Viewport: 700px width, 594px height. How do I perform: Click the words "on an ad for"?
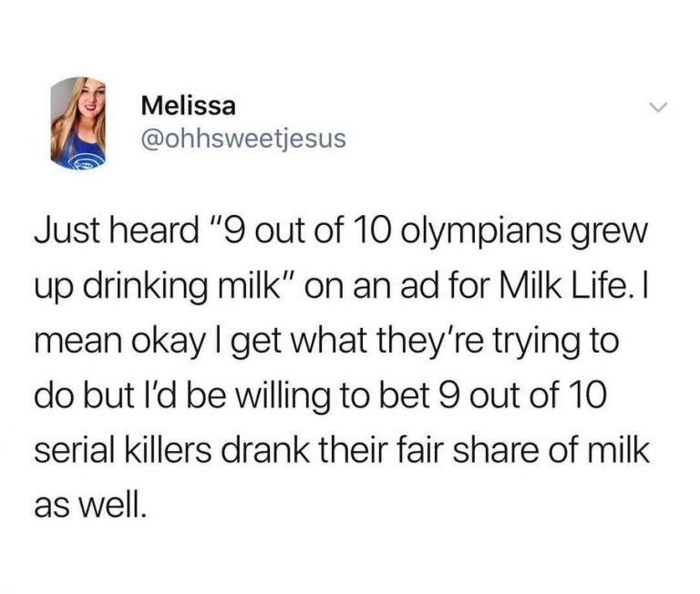tap(396, 286)
